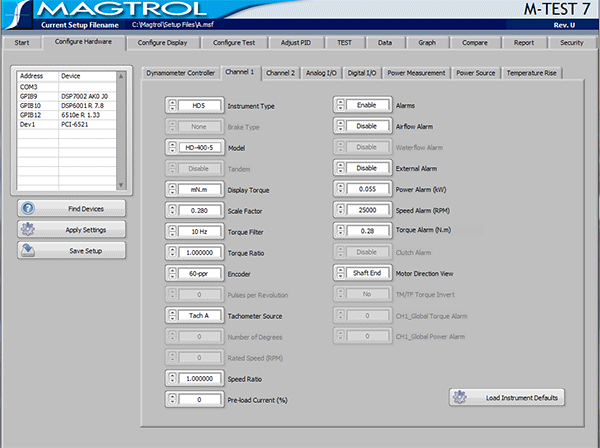Click the Save Setup button
This screenshot has height=448, width=600.
tap(72, 251)
